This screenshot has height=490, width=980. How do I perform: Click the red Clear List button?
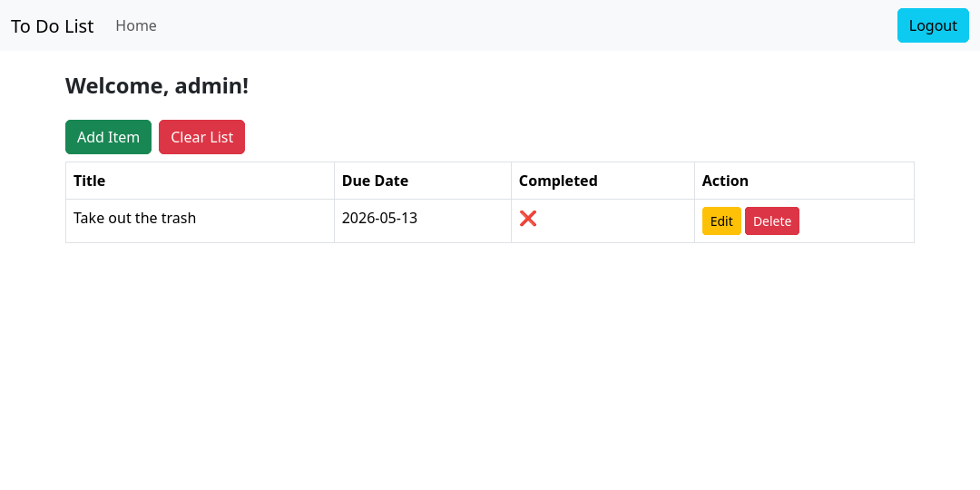pyautogui.click(x=201, y=137)
